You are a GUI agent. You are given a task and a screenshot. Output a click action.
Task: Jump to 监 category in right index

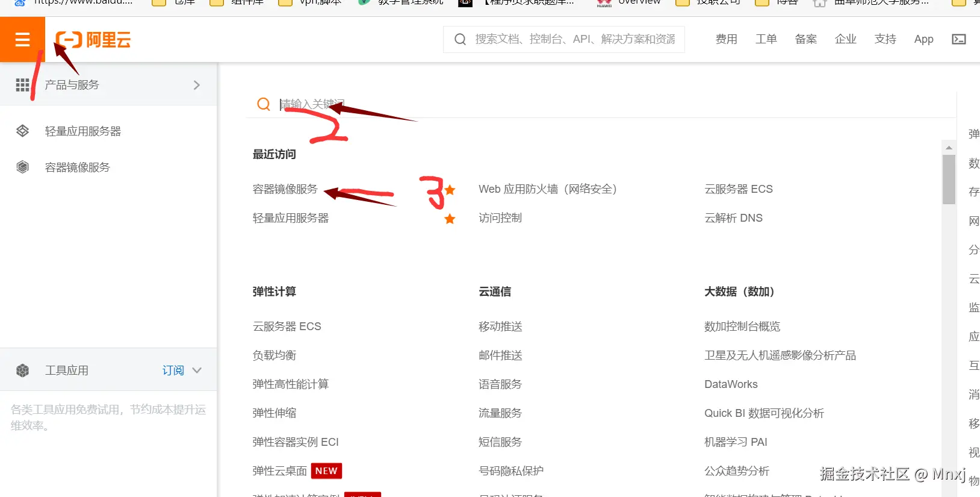point(974,307)
